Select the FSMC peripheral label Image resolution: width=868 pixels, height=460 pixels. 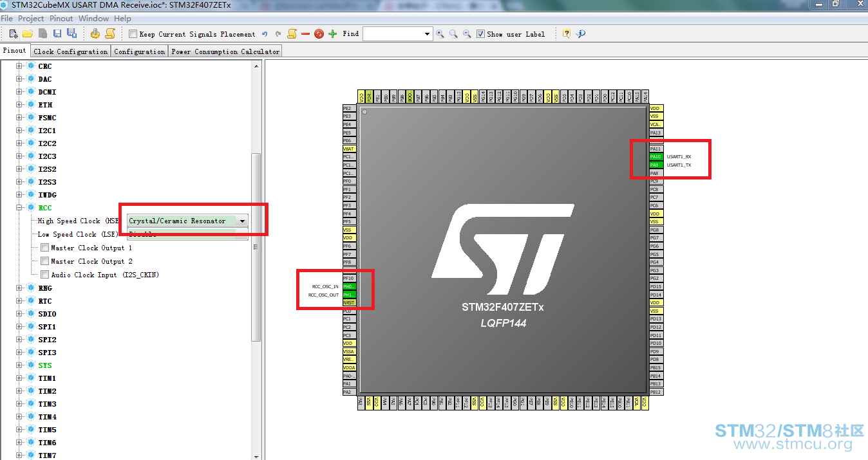pos(47,118)
